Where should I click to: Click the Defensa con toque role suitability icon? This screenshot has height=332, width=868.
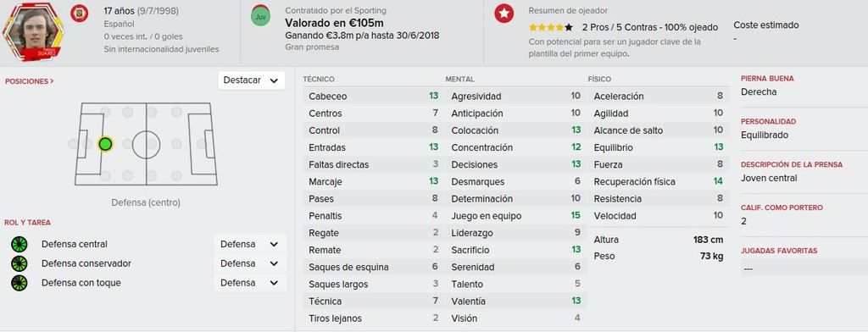coord(19,283)
